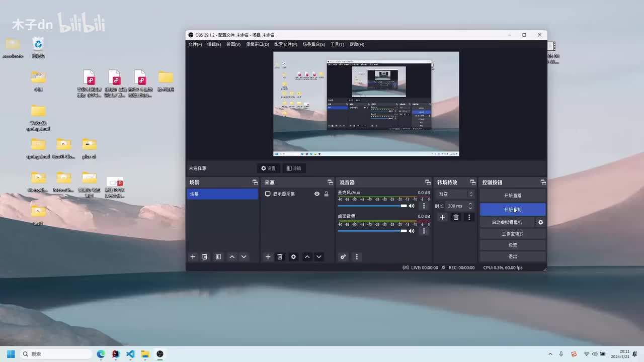Remove the transition with the trash icon
The height and width of the screenshot is (362, 644).
[x=456, y=217]
